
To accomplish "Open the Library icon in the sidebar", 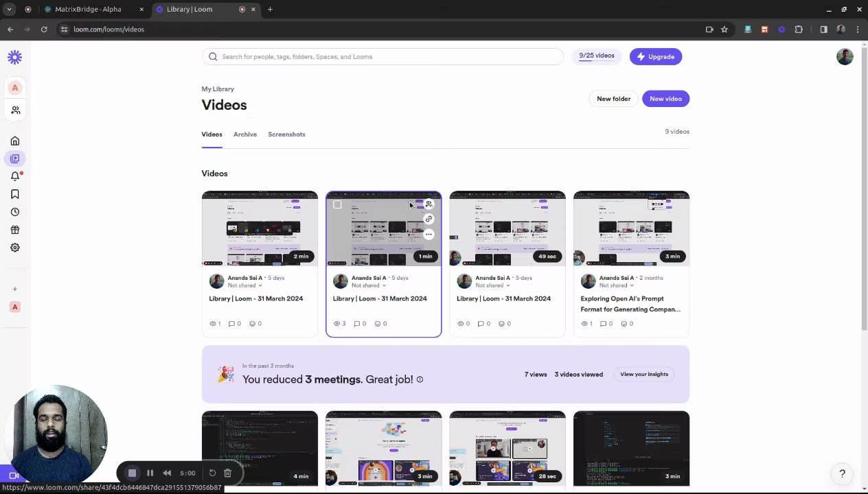I will 15,158.
